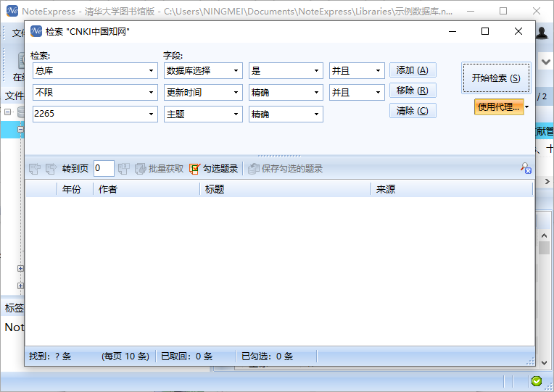Click the NoteExpress logo in dialog title bar
The height and width of the screenshot is (392, 554).
tap(36, 31)
